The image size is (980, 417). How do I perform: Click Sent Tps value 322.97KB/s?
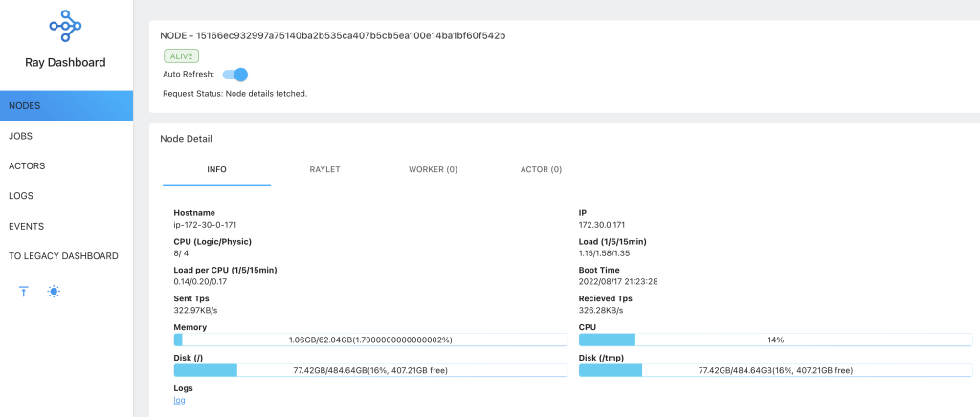195,310
